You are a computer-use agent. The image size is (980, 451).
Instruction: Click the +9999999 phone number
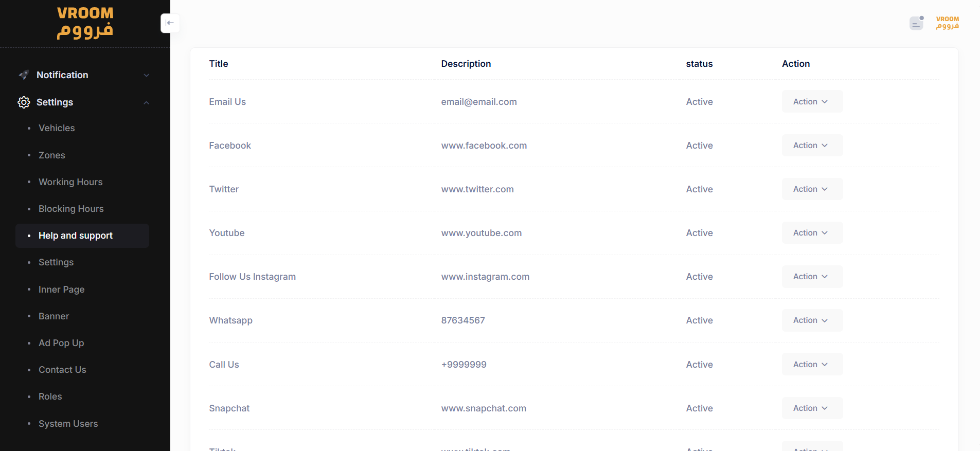pyautogui.click(x=464, y=365)
